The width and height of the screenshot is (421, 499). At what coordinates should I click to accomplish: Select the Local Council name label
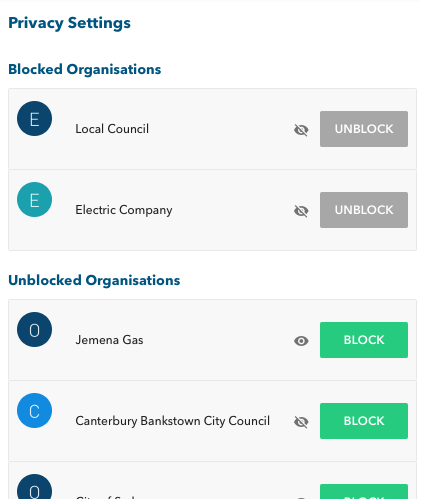[x=112, y=129]
